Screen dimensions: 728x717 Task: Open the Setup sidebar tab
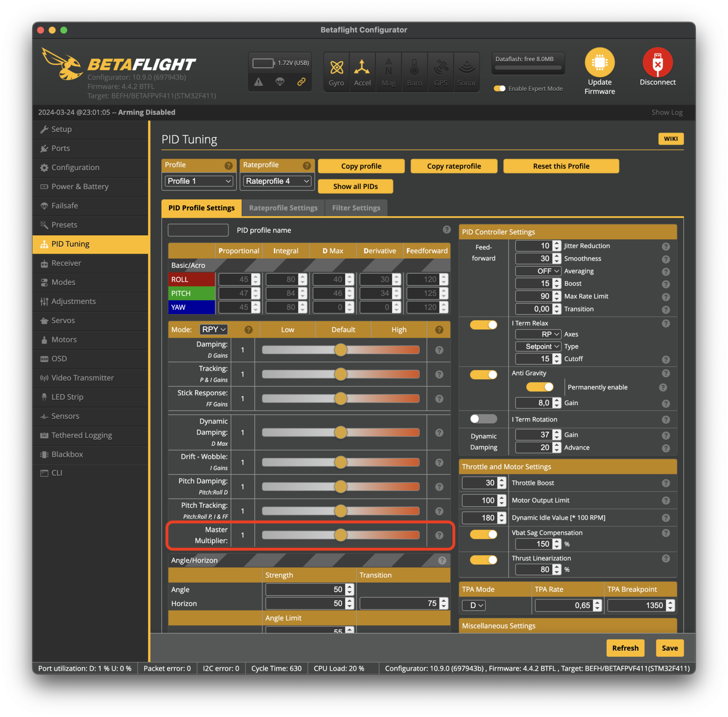[90, 129]
